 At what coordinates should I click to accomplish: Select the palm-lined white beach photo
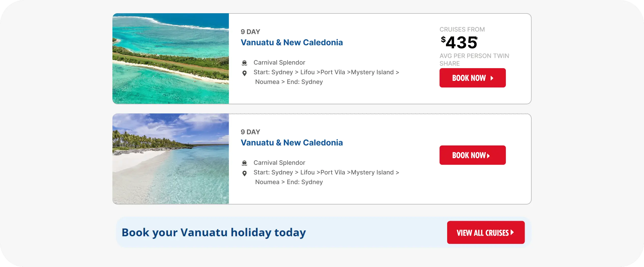tap(171, 159)
